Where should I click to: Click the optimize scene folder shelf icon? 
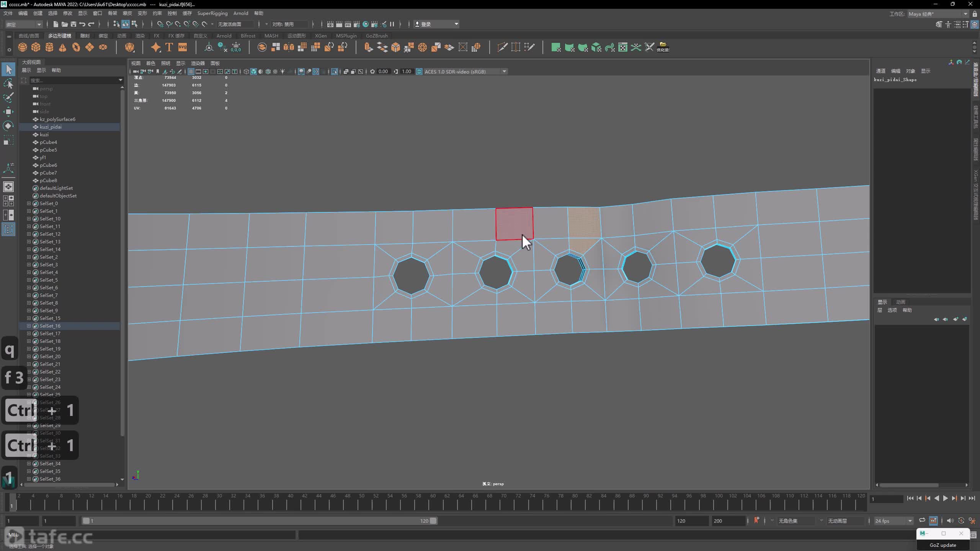[x=663, y=47]
